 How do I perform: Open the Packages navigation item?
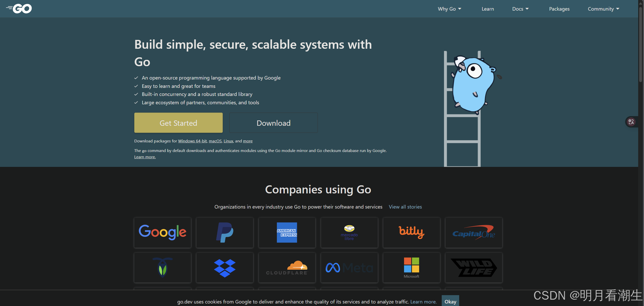click(x=559, y=9)
